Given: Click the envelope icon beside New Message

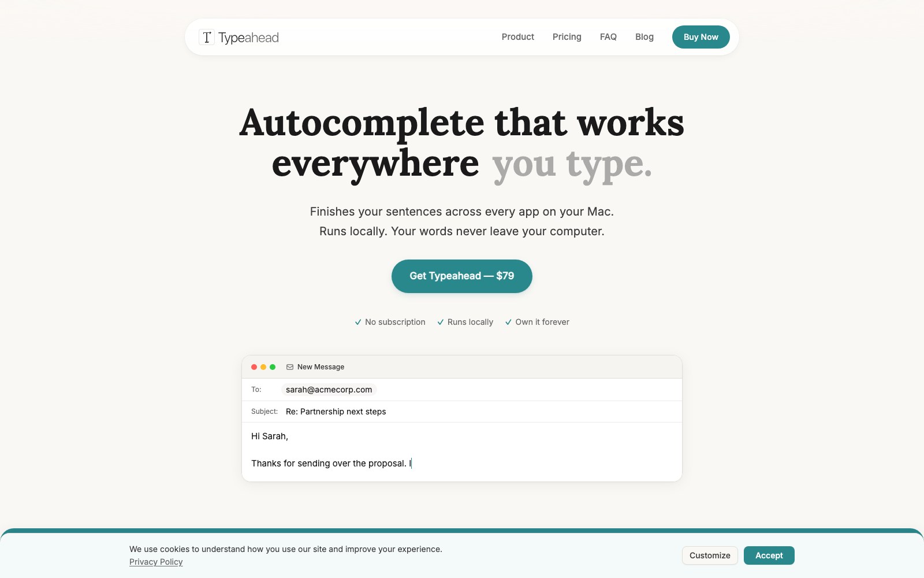Looking at the screenshot, I should click(x=290, y=367).
